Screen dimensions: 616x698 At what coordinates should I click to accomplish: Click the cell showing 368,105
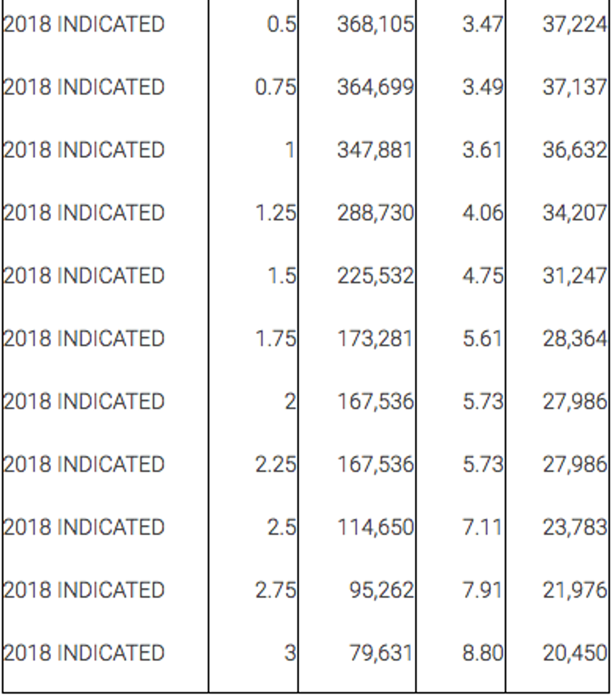[x=375, y=25]
